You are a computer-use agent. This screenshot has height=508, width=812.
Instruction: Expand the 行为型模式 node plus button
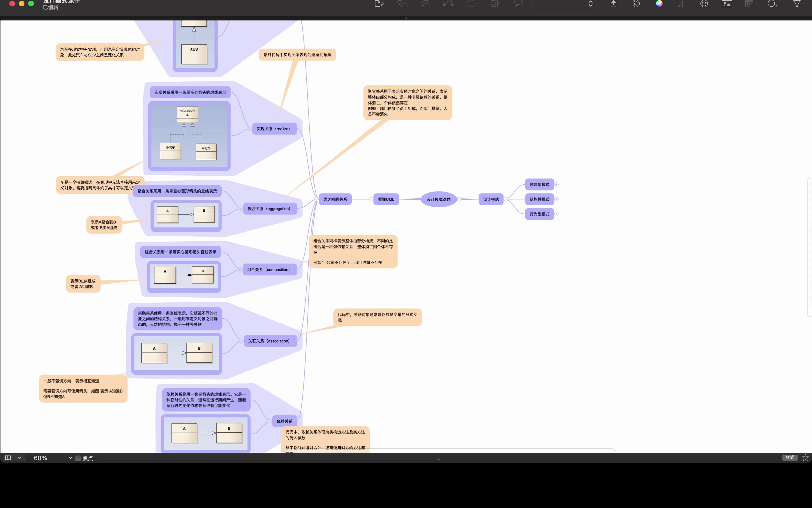point(556,214)
